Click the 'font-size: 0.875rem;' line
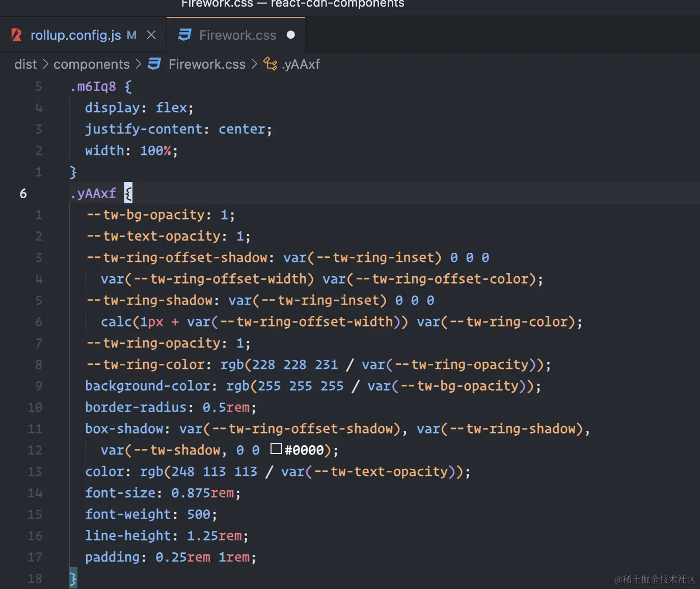 (x=163, y=493)
